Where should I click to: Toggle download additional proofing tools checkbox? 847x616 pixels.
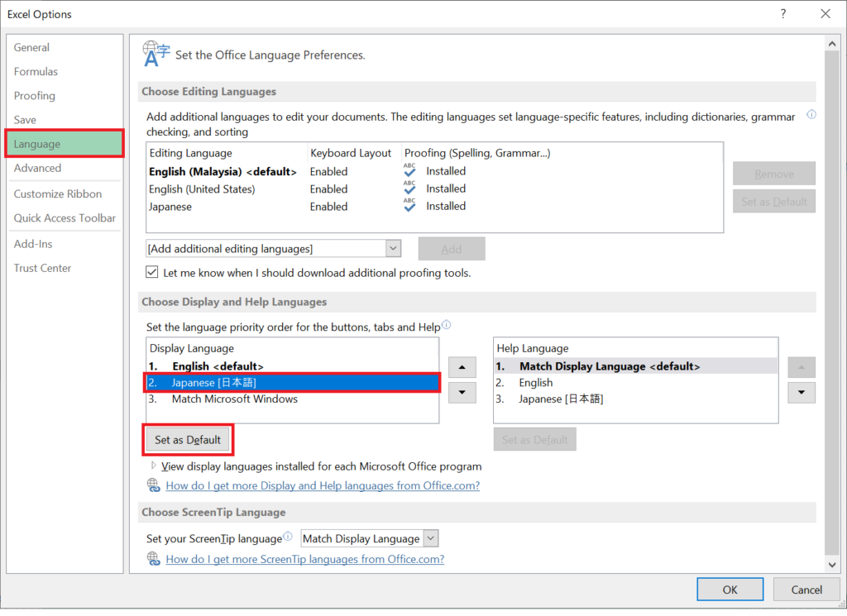point(152,272)
